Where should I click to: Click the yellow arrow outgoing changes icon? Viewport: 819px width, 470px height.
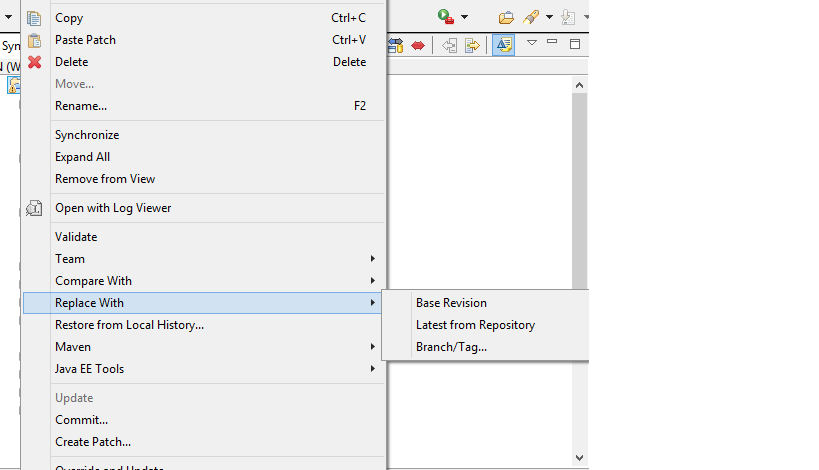tap(472, 45)
